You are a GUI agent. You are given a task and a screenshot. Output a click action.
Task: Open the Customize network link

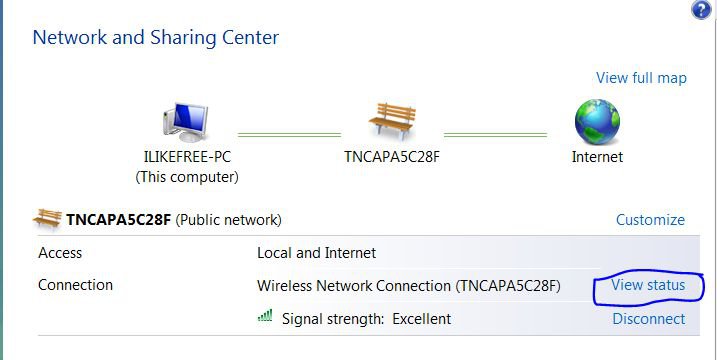[x=650, y=220]
